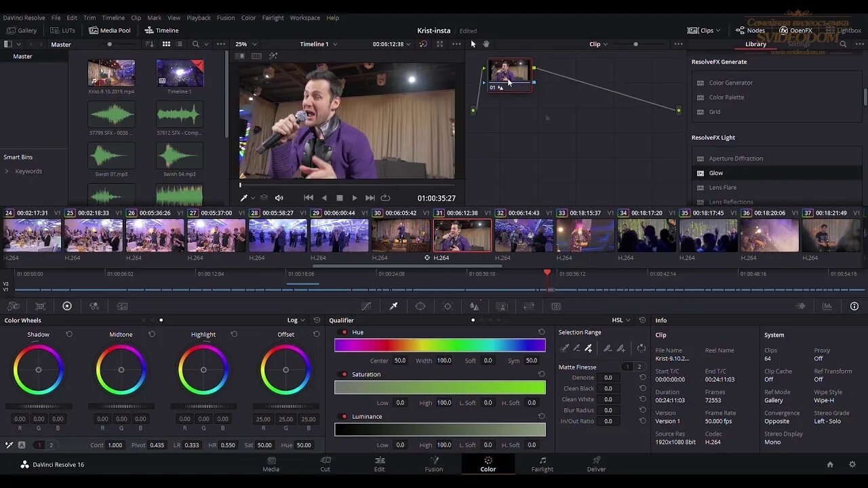Reset the Shadow color wheel
The image size is (868, 488).
(x=69, y=334)
